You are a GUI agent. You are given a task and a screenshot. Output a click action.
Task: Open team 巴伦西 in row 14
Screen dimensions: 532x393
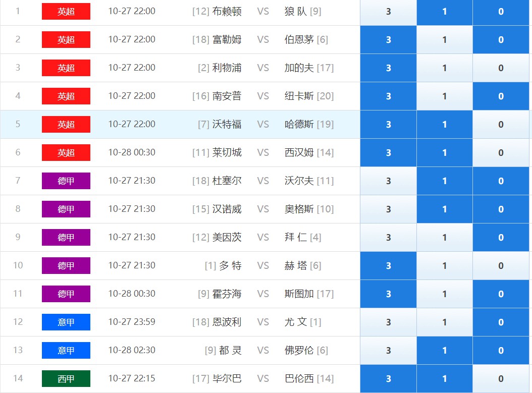click(x=299, y=378)
